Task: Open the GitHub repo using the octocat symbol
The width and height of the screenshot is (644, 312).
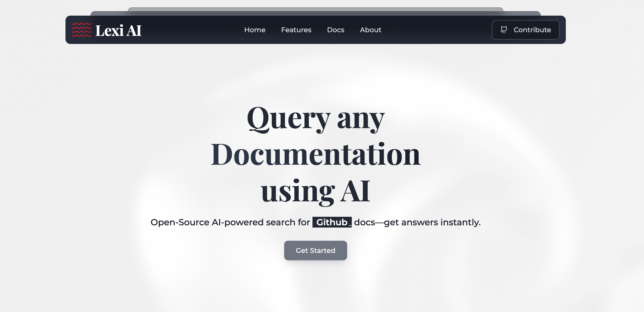Action: pos(504,30)
